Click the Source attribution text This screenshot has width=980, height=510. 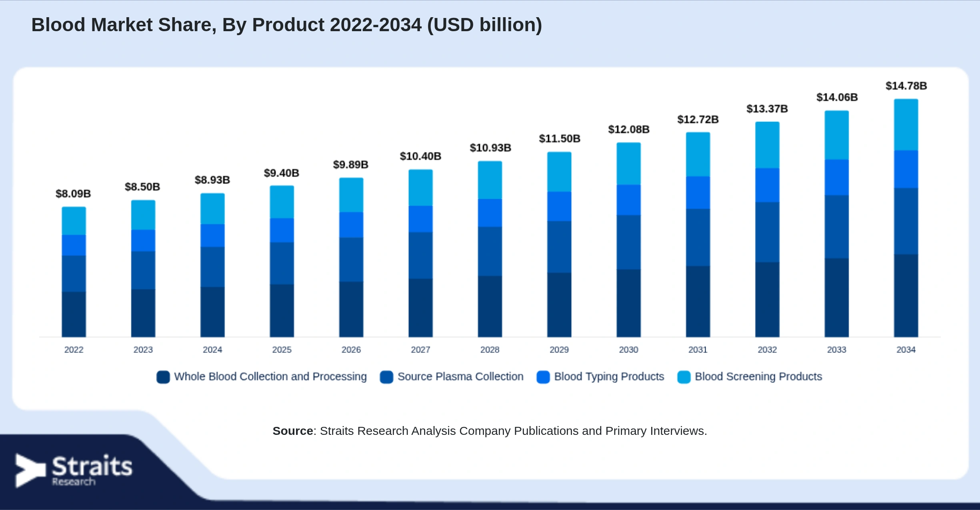tap(490, 431)
